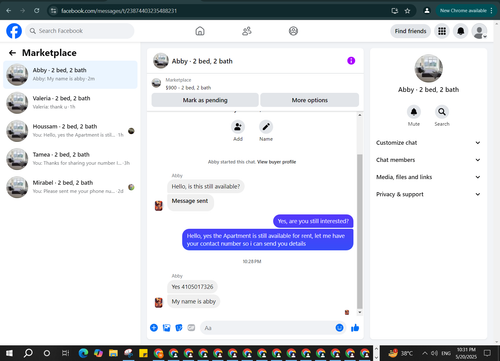Click Abby's large profile picture in sidebar

click(x=429, y=68)
